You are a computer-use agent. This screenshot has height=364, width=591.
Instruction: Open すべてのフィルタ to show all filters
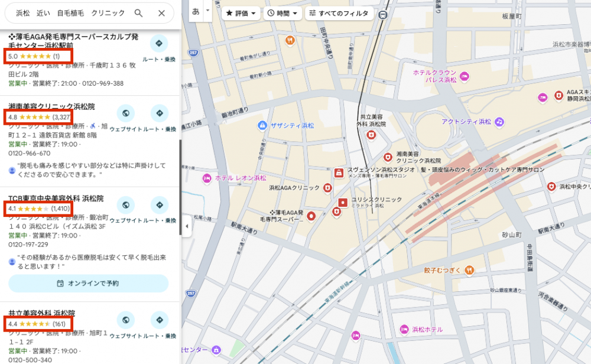tap(338, 12)
